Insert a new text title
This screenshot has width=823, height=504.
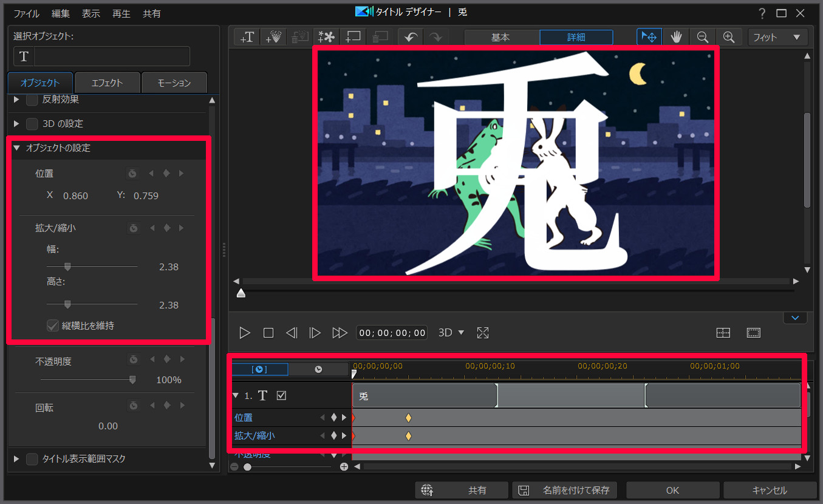pos(247,37)
